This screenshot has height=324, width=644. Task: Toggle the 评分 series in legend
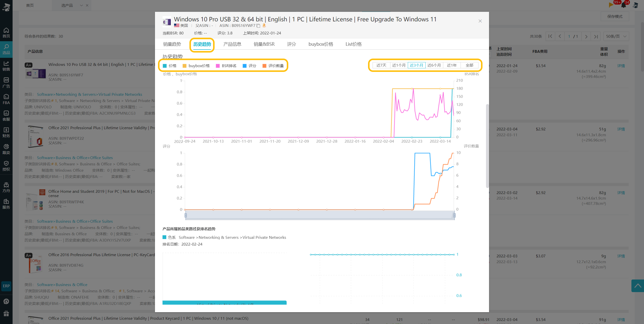[249, 66]
